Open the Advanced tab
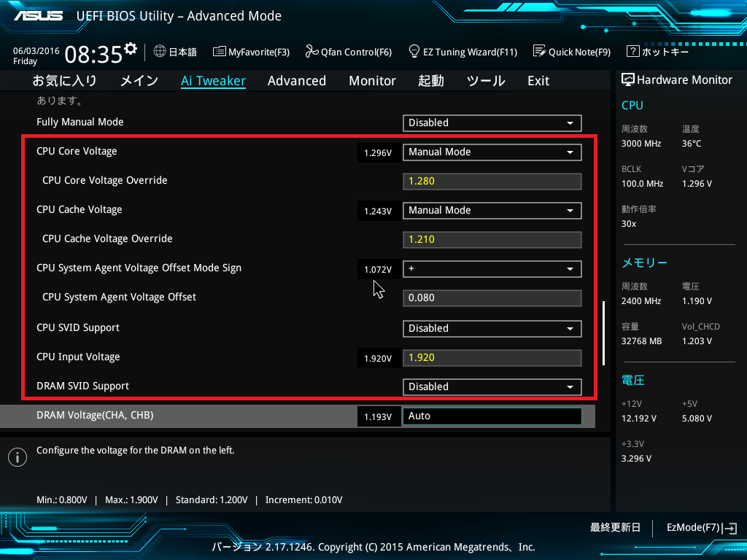 tap(297, 81)
